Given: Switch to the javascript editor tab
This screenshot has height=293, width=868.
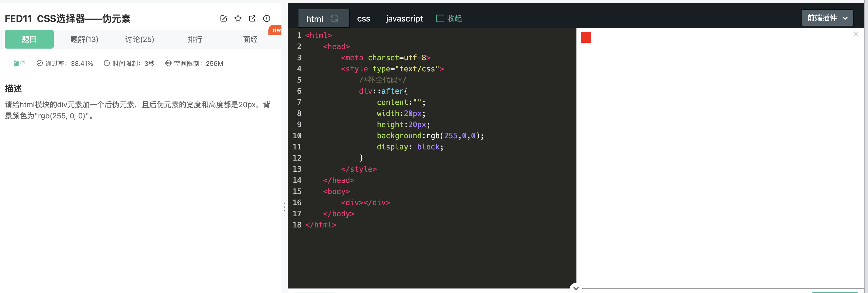Looking at the screenshot, I should (404, 19).
